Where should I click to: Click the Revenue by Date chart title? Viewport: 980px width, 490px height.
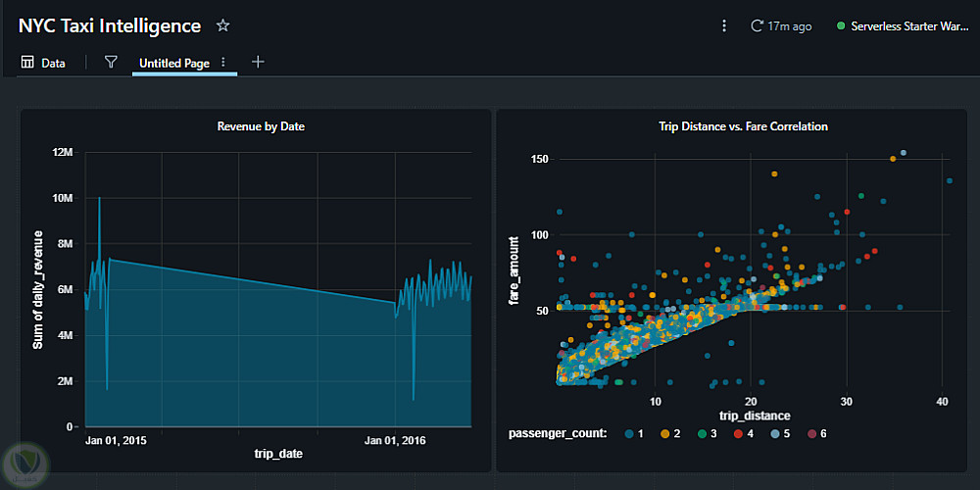[x=254, y=126]
